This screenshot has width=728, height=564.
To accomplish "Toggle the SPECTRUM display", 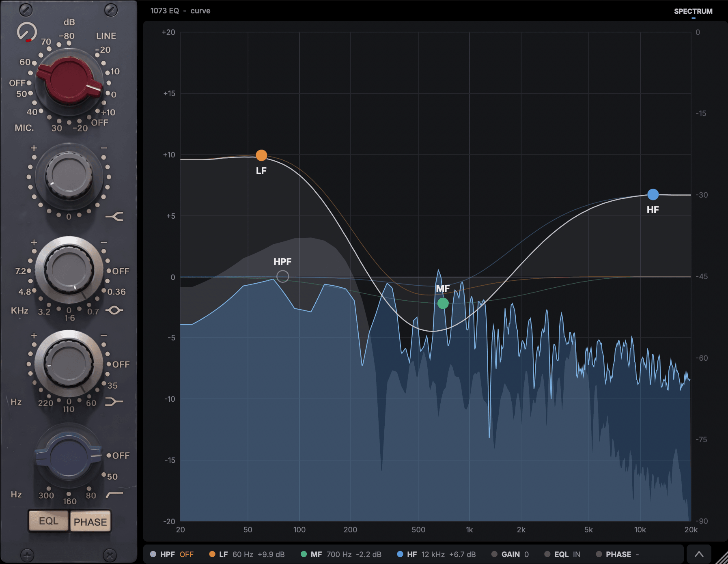I will 693,11.
